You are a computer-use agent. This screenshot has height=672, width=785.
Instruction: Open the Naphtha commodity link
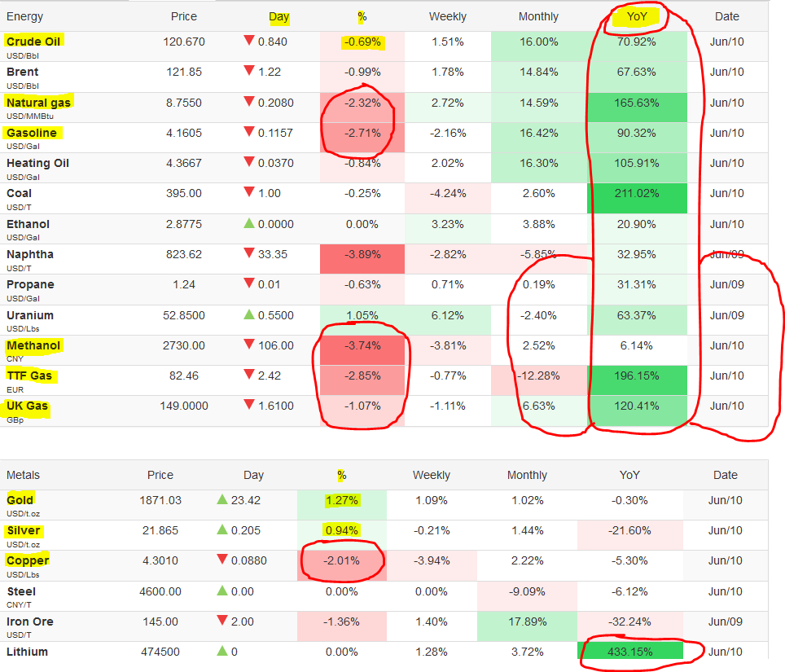pos(30,254)
